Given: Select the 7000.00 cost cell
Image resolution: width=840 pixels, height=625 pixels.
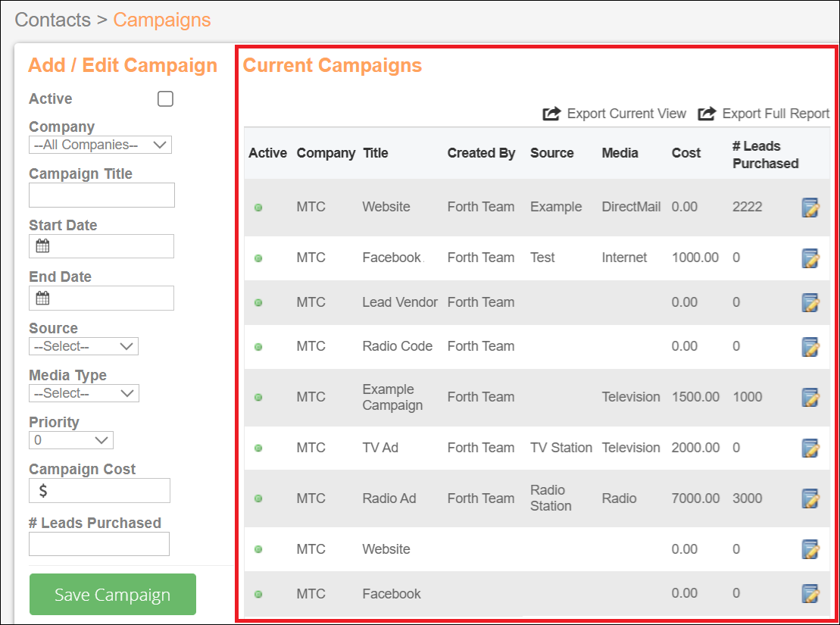Looking at the screenshot, I should pyautogui.click(x=695, y=498).
